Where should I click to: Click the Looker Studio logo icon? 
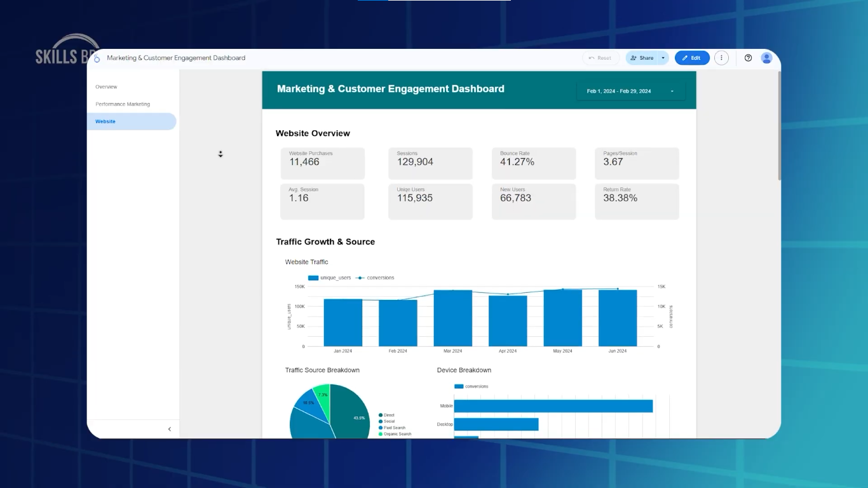coord(97,58)
